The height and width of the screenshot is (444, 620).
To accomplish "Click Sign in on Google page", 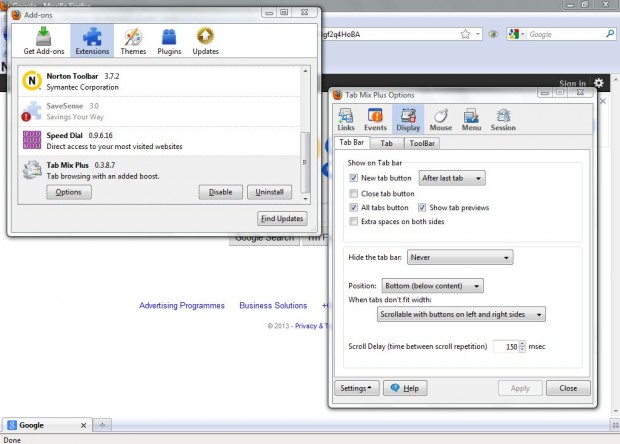I will point(572,83).
